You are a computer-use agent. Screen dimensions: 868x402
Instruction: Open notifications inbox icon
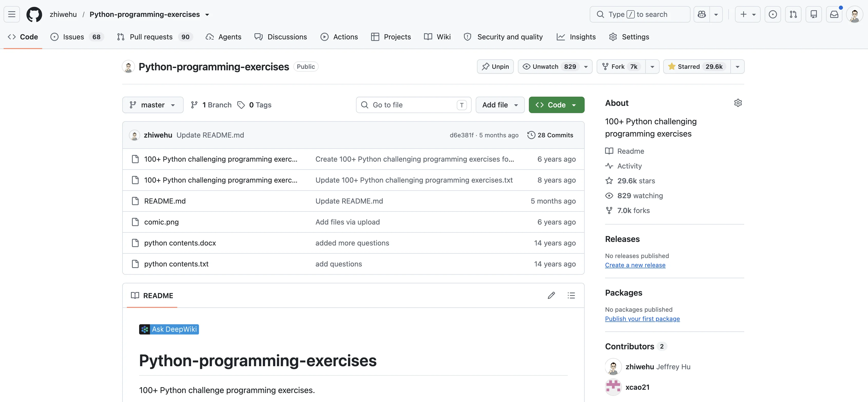[x=834, y=14]
